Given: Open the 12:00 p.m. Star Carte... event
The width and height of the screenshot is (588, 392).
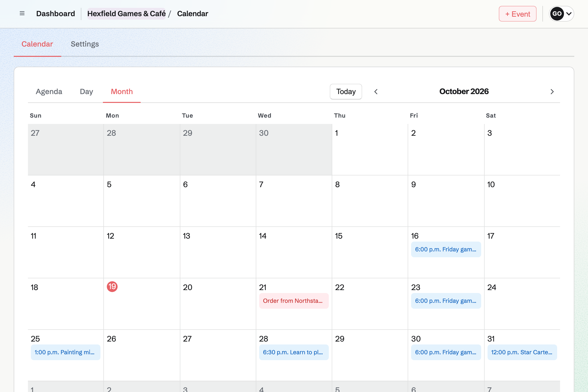Looking at the screenshot, I should (522, 352).
